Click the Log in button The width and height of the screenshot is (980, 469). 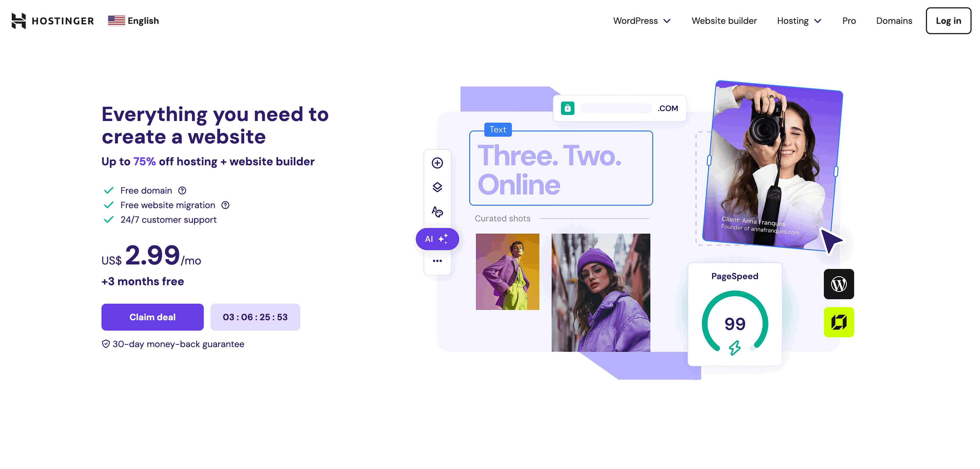click(948, 21)
